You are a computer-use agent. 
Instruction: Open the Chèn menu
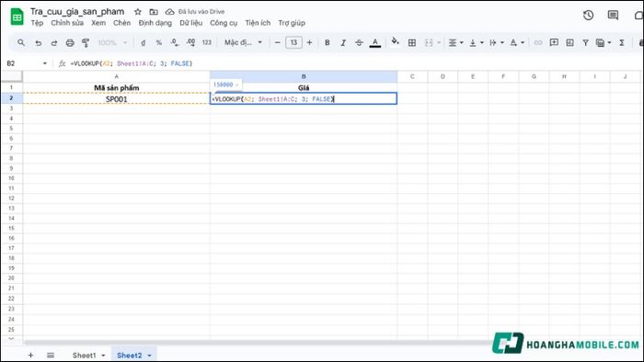[x=122, y=23]
